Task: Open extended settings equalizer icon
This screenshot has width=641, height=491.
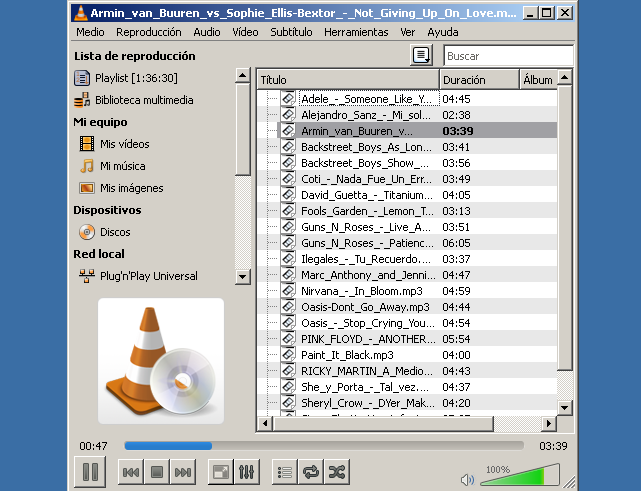Action: coord(247,472)
